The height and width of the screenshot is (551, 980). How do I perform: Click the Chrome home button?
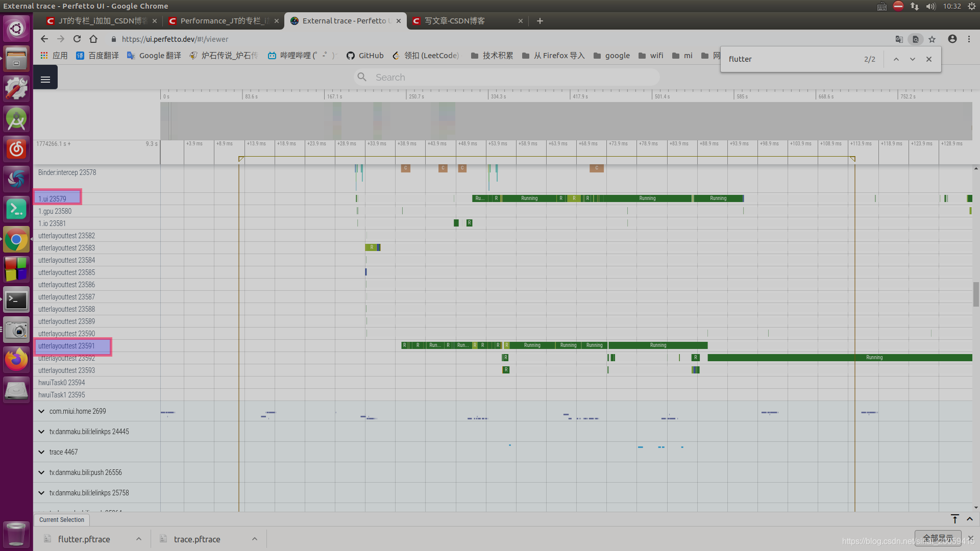[93, 39]
